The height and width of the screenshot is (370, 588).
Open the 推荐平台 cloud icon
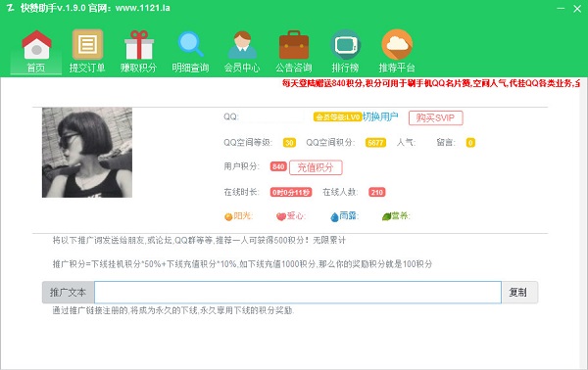click(397, 45)
